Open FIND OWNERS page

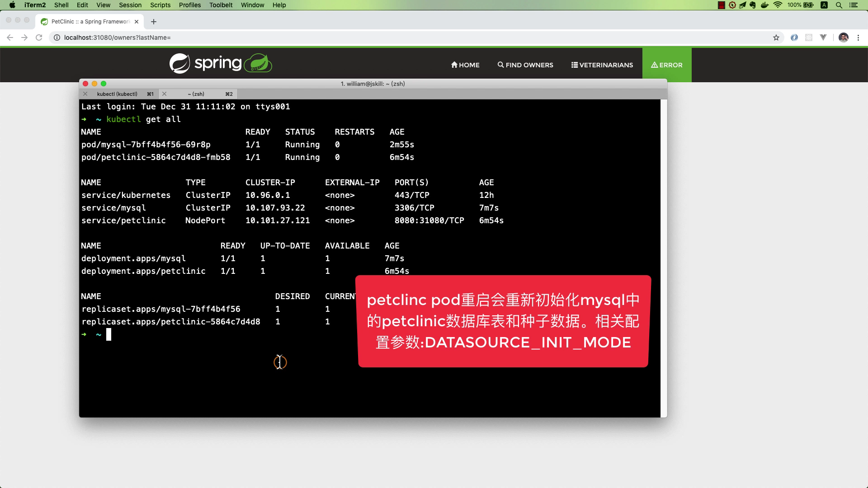click(x=525, y=65)
